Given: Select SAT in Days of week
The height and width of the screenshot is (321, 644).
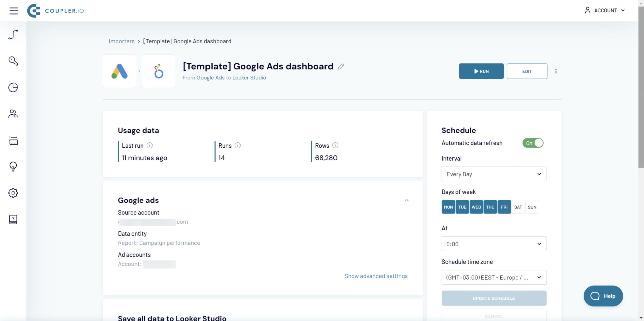Looking at the screenshot, I should (518, 207).
